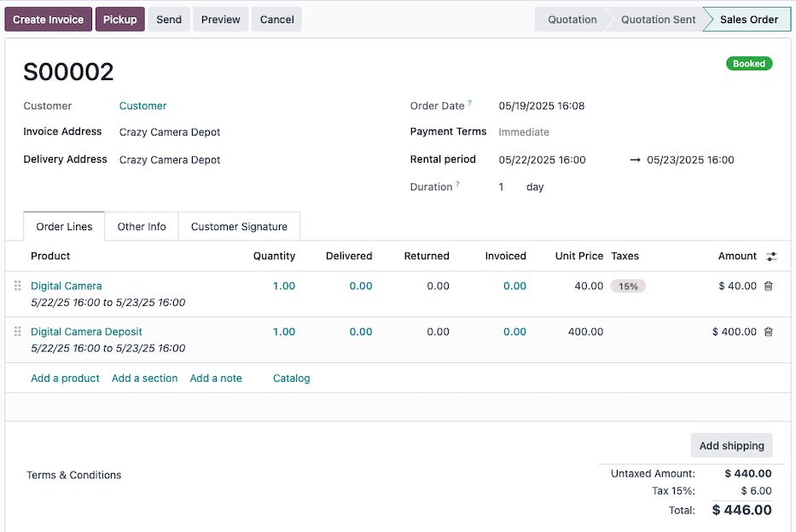796x532 pixels.
Task: Select the Quotation Sent status stage
Action: click(x=658, y=20)
